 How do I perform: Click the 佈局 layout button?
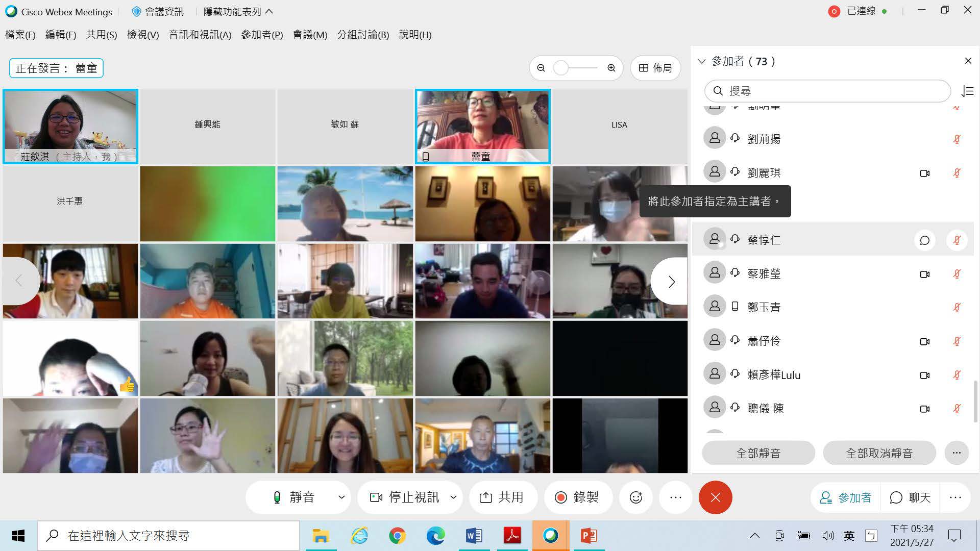tap(655, 68)
